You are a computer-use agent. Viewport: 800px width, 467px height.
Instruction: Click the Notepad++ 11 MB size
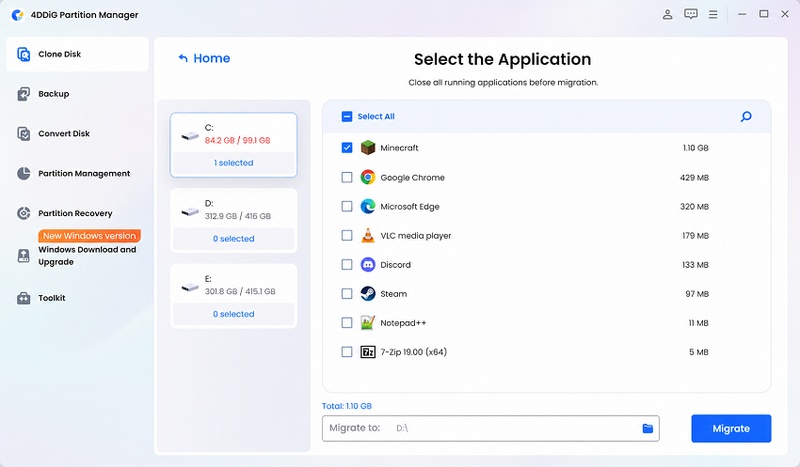coord(698,323)
